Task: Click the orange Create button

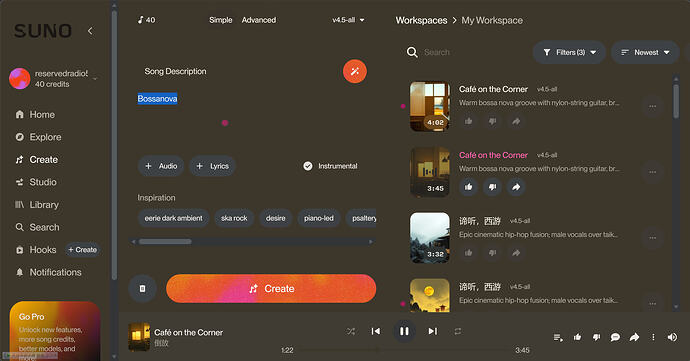Action: point(271,288)
